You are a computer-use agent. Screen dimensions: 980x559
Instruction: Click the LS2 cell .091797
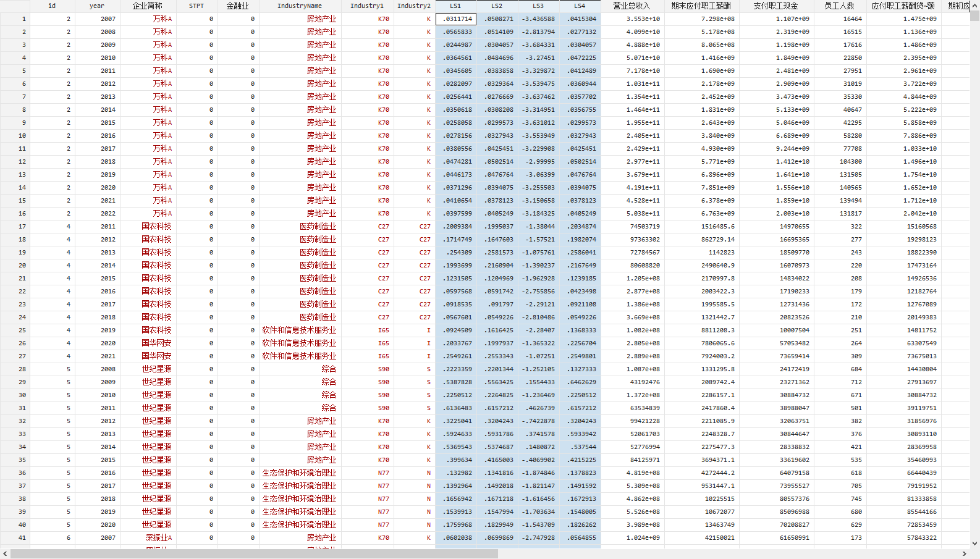point(497,305)
